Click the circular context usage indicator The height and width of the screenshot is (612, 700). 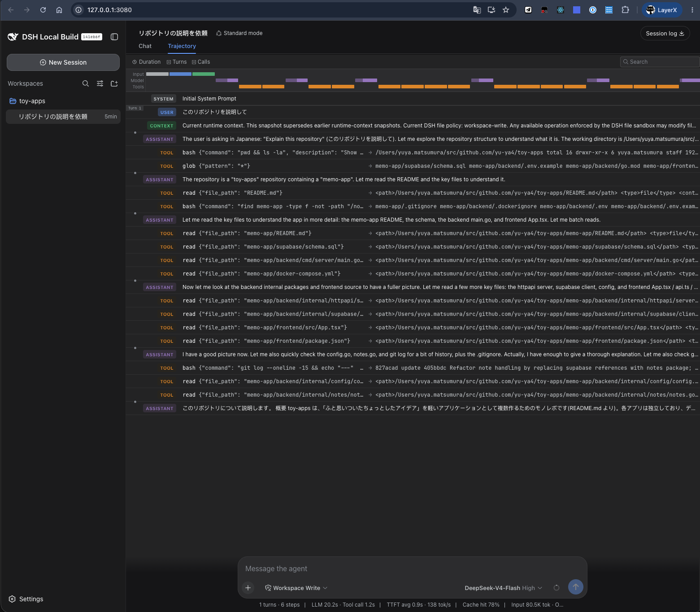[557, 588]
